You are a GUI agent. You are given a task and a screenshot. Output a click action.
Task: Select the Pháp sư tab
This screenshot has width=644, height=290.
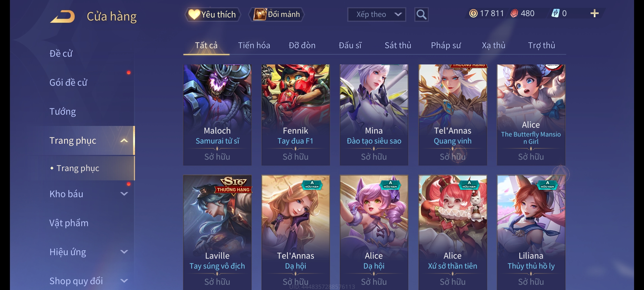446,45
